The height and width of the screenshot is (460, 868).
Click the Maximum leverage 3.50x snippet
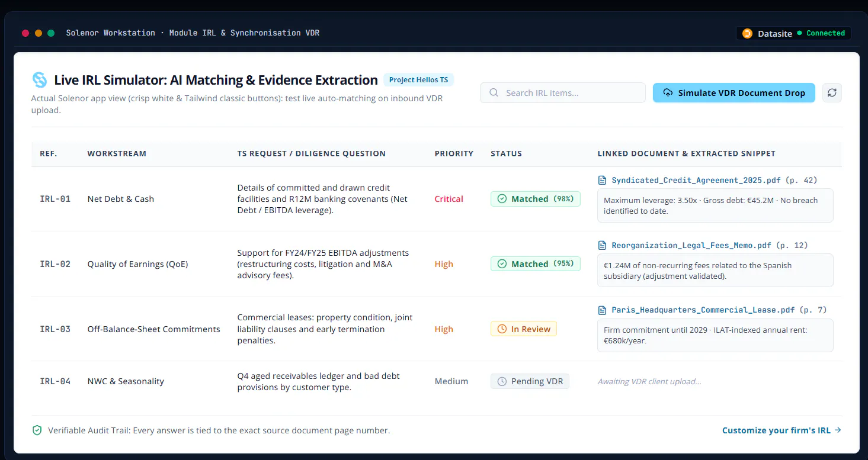715,205
